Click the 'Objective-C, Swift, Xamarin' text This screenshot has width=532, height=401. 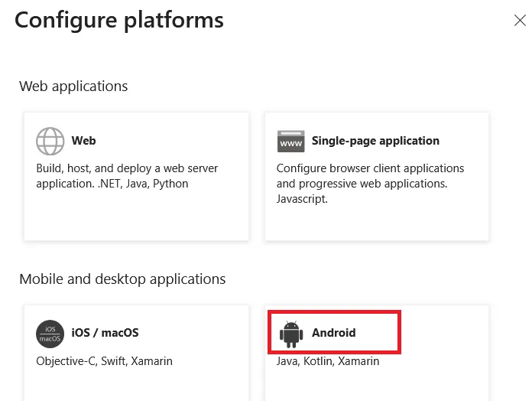pyautogui.click(x=104, y=361)
